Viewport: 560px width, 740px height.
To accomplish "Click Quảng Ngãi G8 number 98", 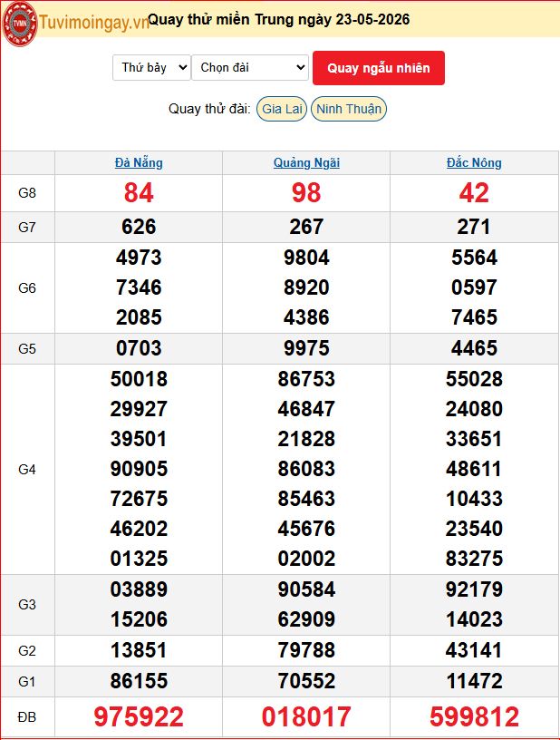I will (306, 193).
